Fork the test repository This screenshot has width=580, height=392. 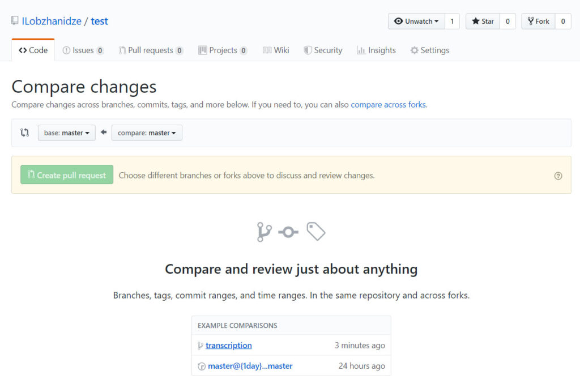[x=538, y=22]
